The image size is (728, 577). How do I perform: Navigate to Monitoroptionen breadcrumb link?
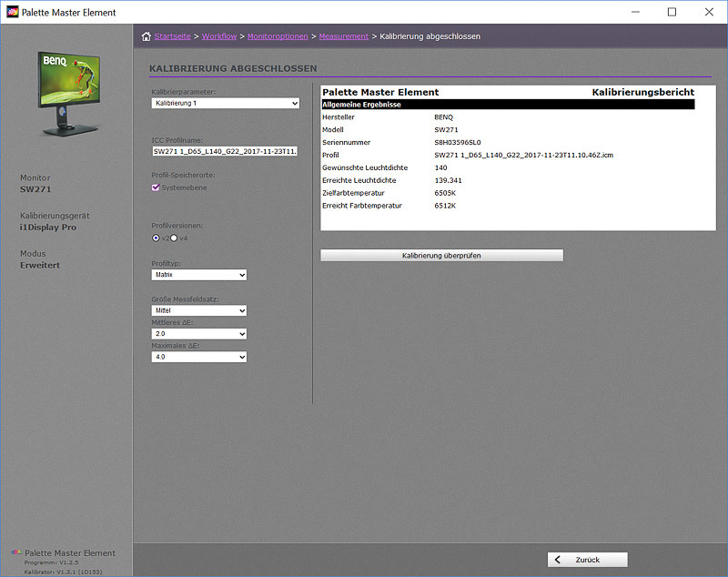(x=278, y=36)
